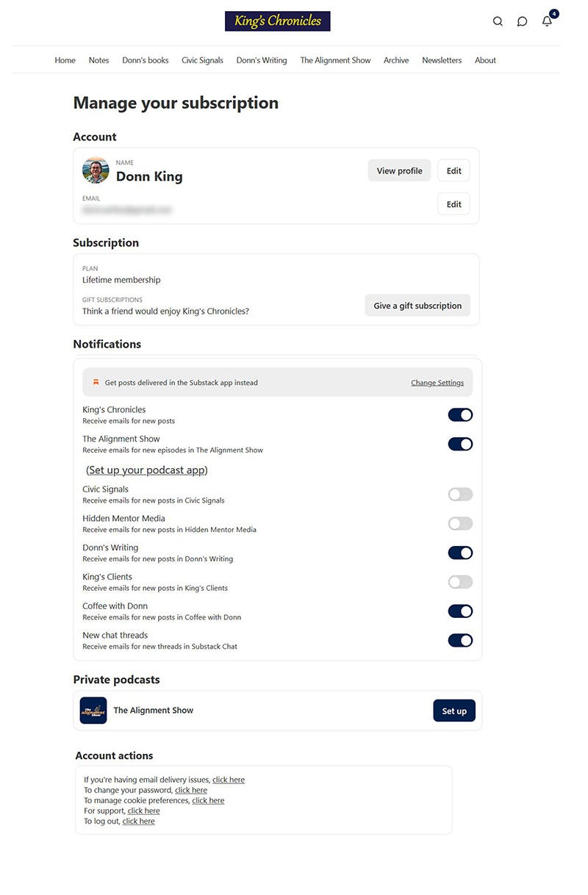Viewport: 588px width, 895px height.
Task: Enable King's Clients email toggle
Action: point(460,582)
